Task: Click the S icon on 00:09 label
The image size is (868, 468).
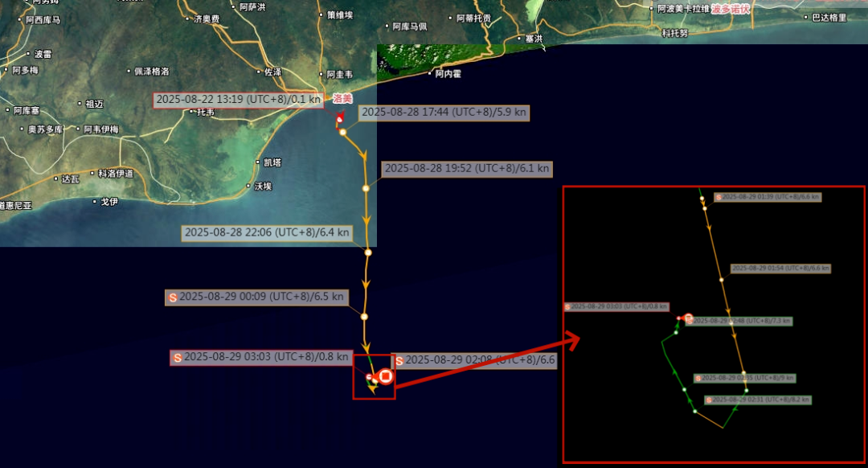Action: click(x=173, y=298)
